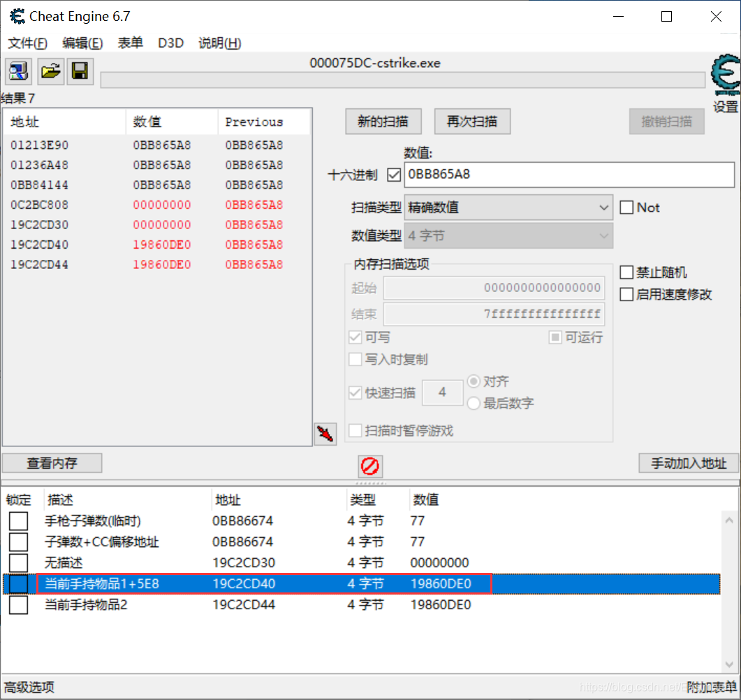The height and width of the screenshot is (700, 741).
Task: Click the 结束 stop address field
Action: (x=494, y=314)
